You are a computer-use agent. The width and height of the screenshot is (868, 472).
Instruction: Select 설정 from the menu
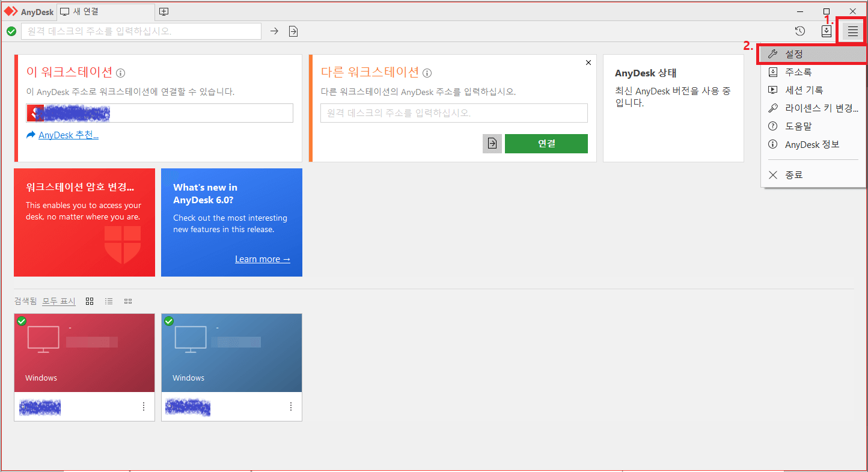[x=813, y=54]
